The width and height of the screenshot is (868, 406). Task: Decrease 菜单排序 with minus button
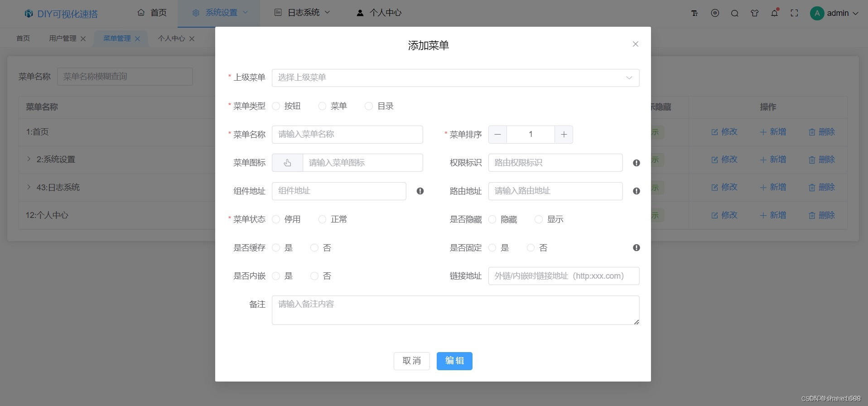point(497,135)
